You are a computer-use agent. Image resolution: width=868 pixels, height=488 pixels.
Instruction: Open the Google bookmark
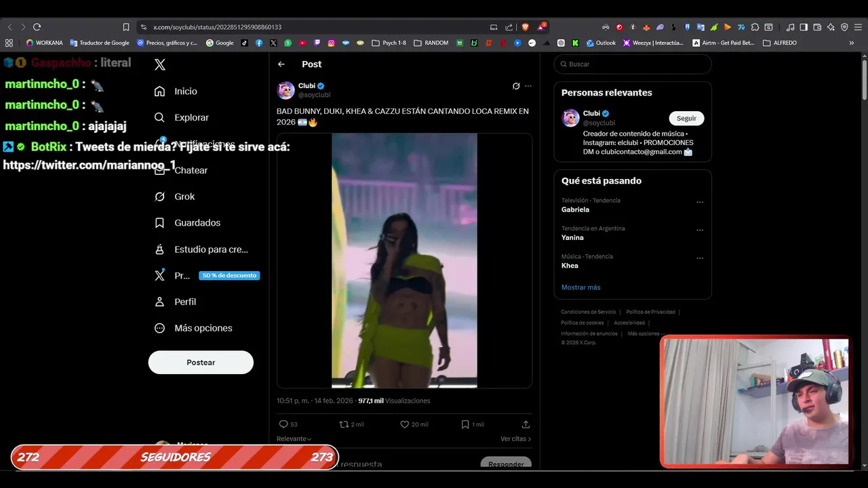[220, 43]
